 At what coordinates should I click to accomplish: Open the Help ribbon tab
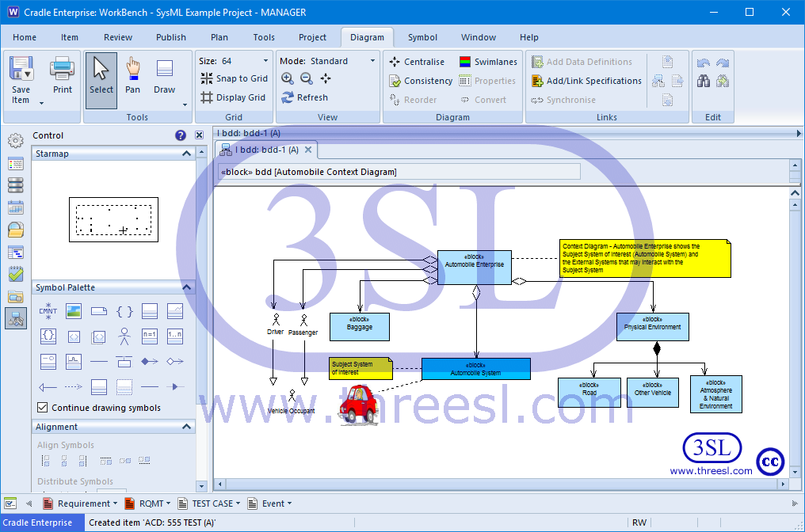528,37
